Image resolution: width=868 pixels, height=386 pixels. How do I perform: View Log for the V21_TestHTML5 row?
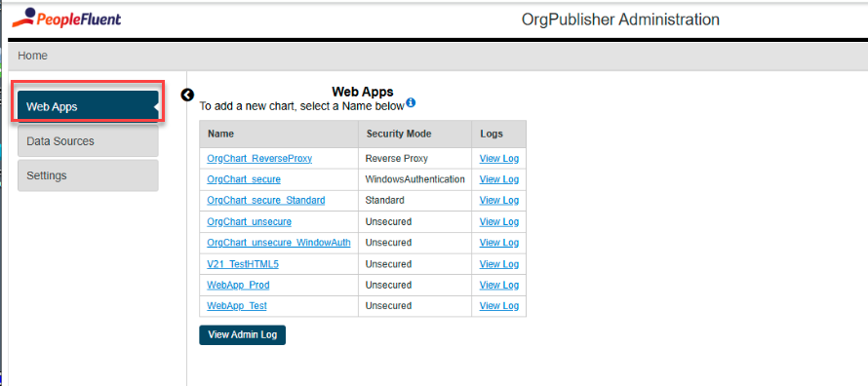click(498, 264)
